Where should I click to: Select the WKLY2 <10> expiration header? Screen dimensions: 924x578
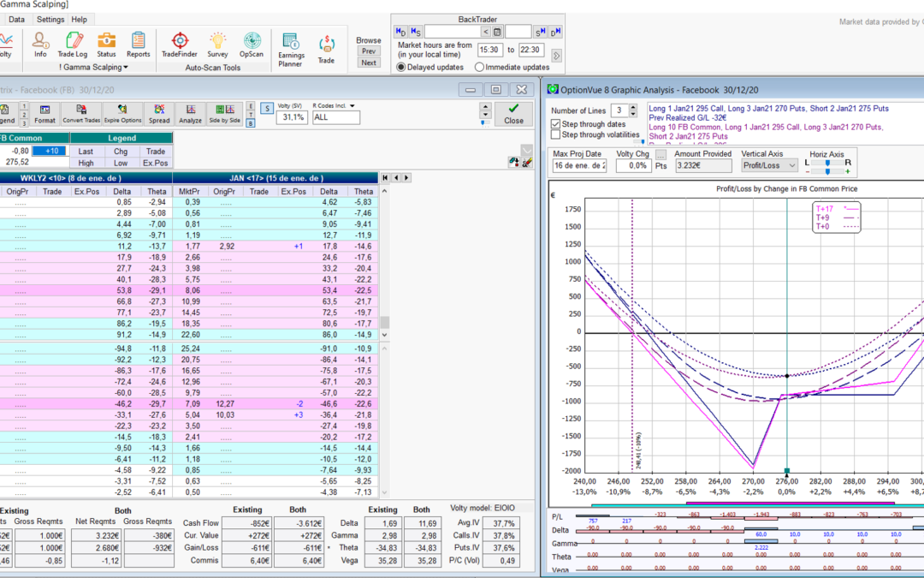(86, 177)
